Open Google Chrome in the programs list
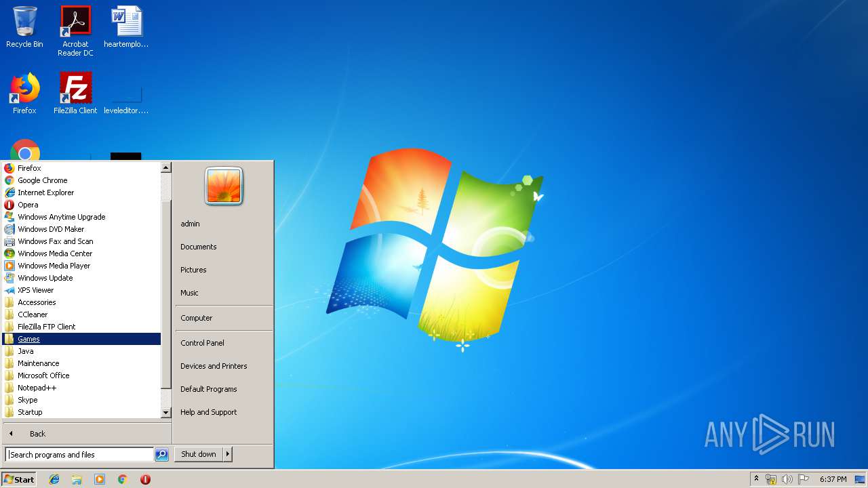Screen dimensions: 868x488 tap(81, 180)
